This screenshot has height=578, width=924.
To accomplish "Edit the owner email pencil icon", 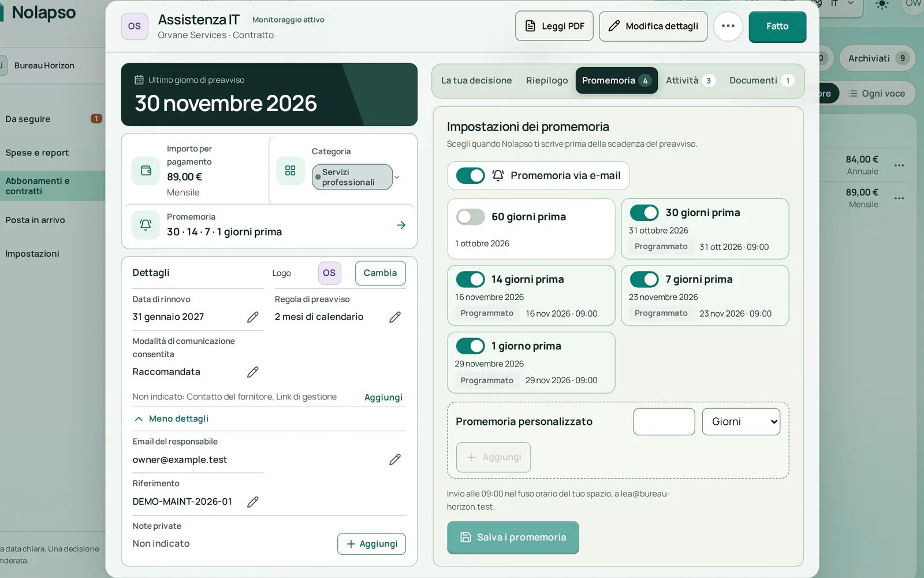I will pos(395,460).
